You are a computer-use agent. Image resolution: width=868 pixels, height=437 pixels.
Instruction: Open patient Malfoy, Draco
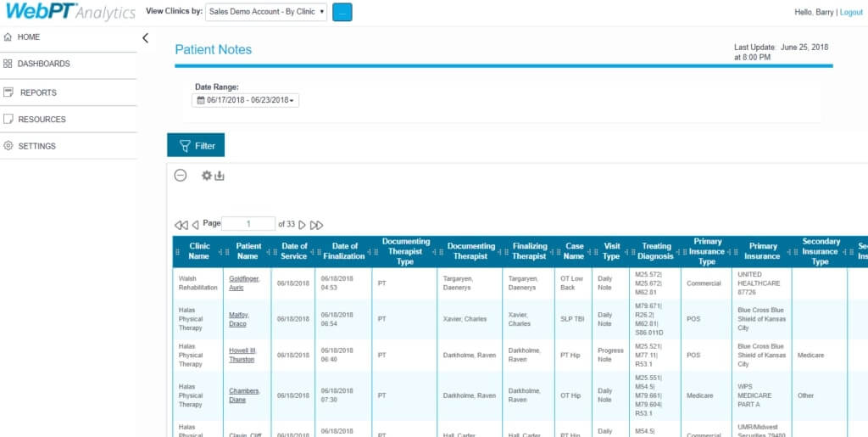tap(239, 319)
